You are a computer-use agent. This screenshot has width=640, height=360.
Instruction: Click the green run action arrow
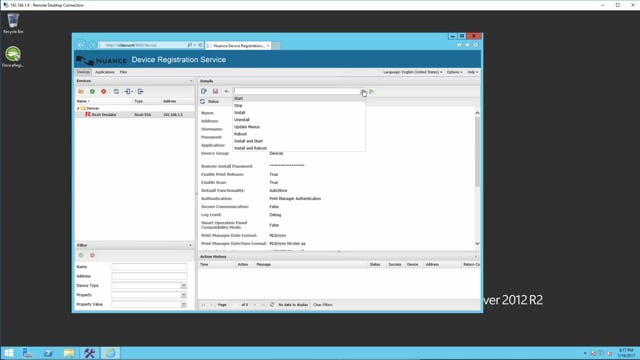pyautogui.click(x=372, y=92)
